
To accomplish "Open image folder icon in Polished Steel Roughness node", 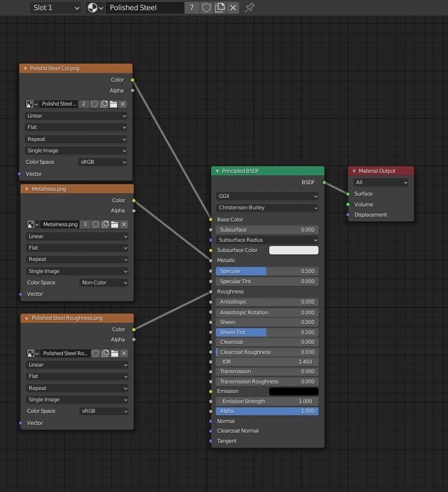I will click(x=115, y=353).
